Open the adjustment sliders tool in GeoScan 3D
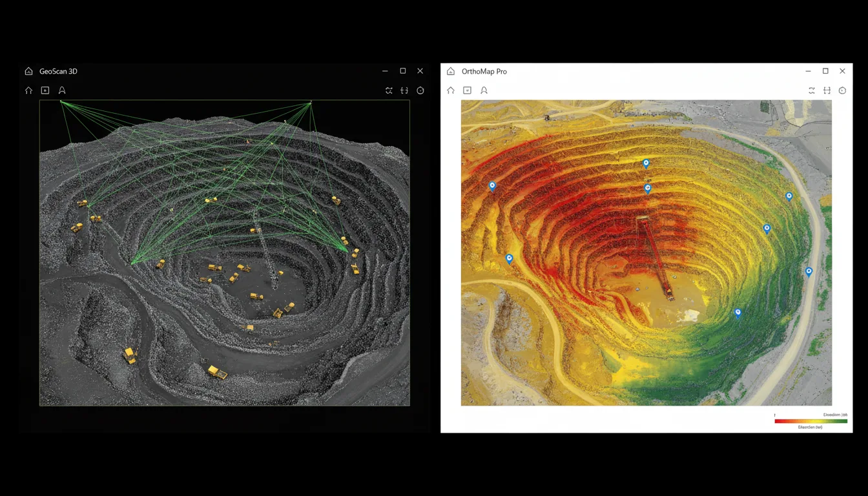This screenshot has height=496, width=868. coord(404,90)
